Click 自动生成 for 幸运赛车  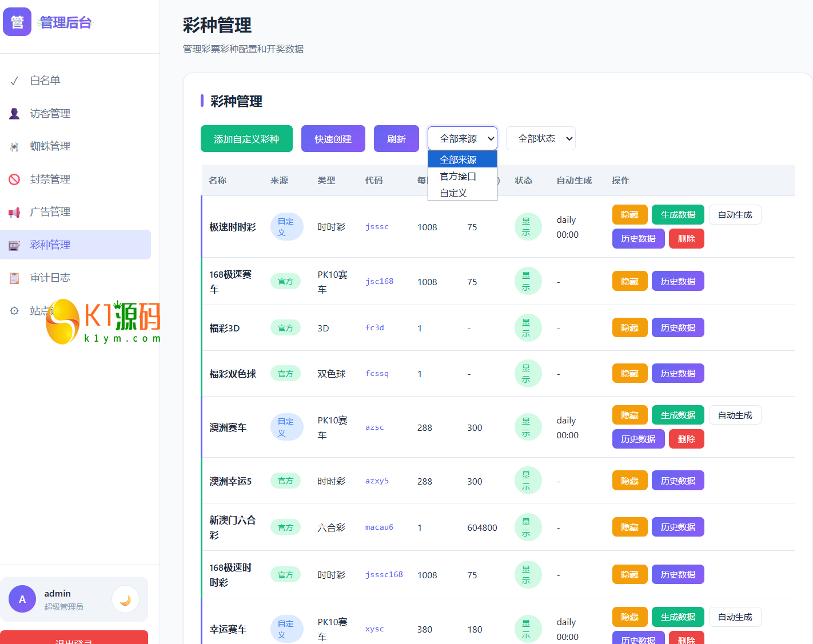coord(735,617)
